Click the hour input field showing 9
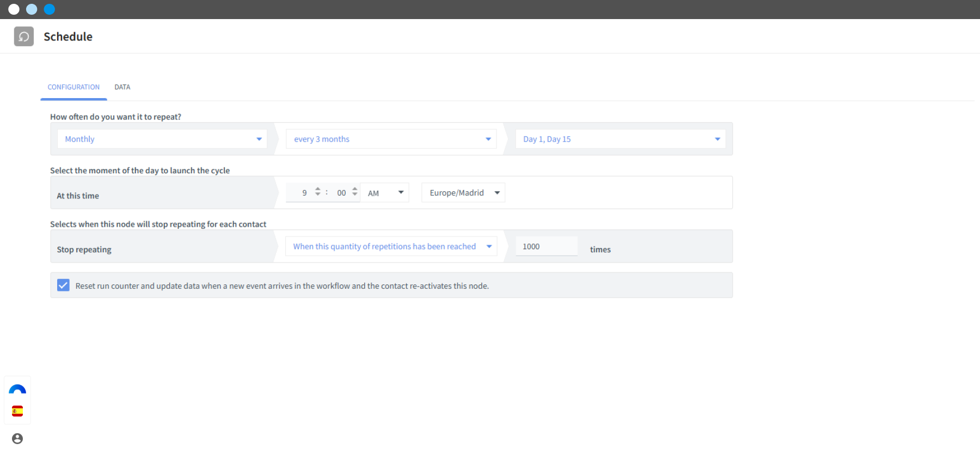The width and height of the screenshot is (980, 455). 301,192
